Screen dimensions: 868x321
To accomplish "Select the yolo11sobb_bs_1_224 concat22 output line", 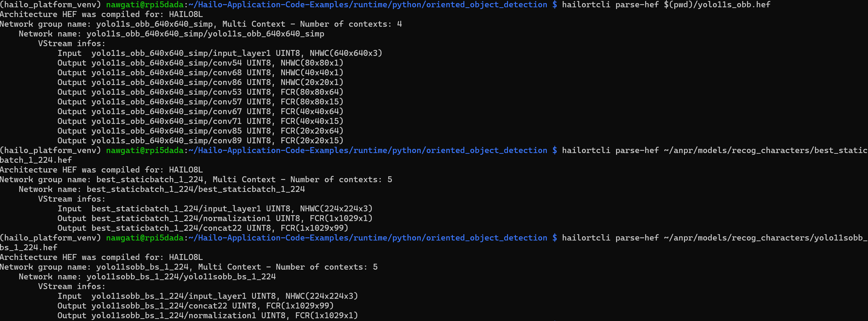I will [x=195, y=306].
